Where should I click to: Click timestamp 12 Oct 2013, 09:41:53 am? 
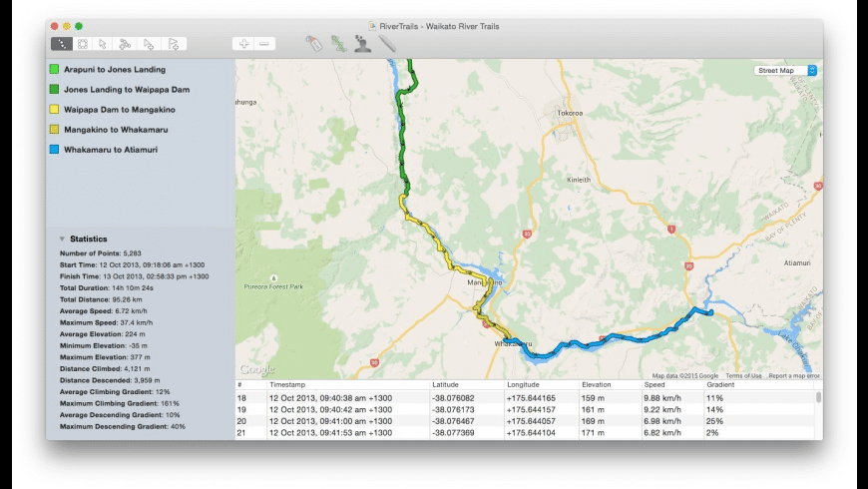point(330,432)
